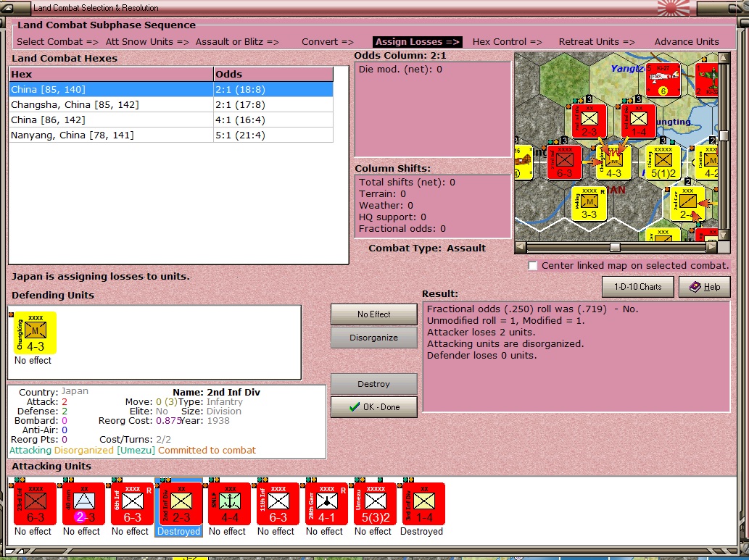Select the 11th Inf 6-3 attacking unit
Screen dimensions: 749x560
pyautogui.click(x=278, y=503)
